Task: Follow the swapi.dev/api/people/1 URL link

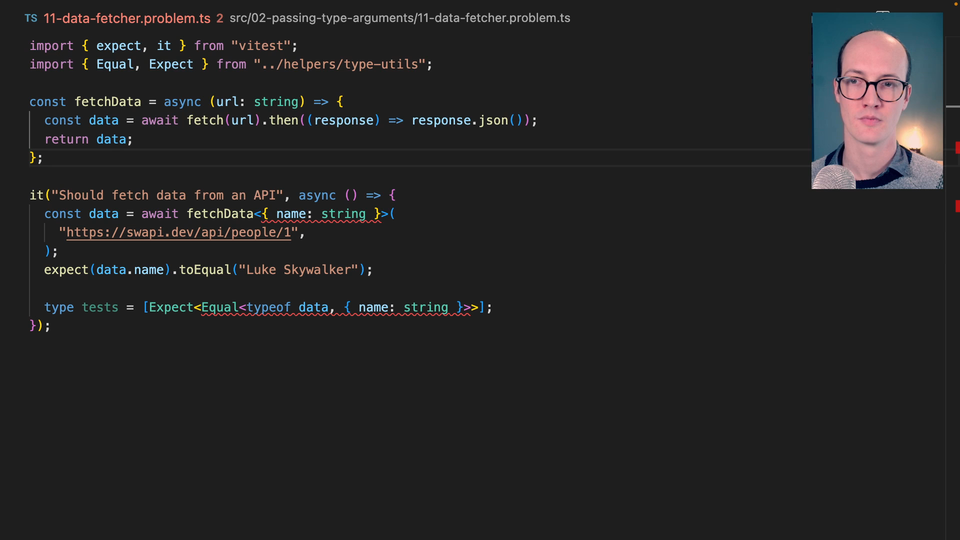Action: (x=183, y=233)
